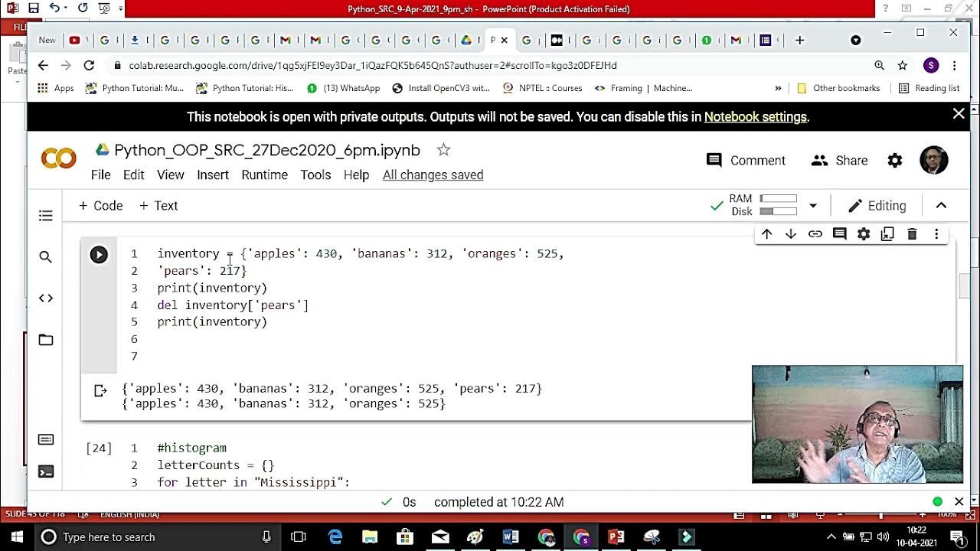Open Chrome menu three dots
This screenshot has width=980, height=551.
[955, 65]
